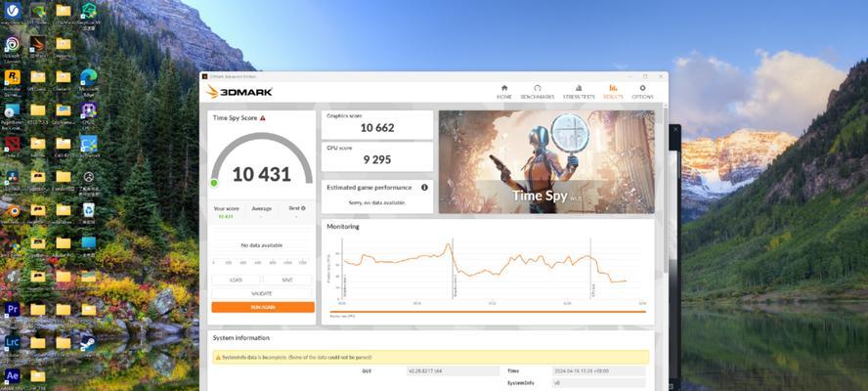The height and width of the screenshot is (391, 868).
Task: Click the info icon next to Best
Action: 303,208
